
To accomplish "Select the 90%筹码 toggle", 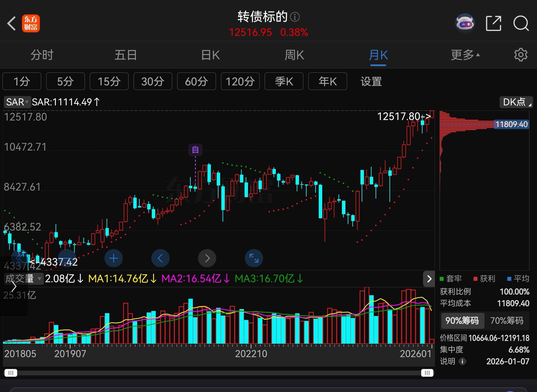I will tap(462, 321).
